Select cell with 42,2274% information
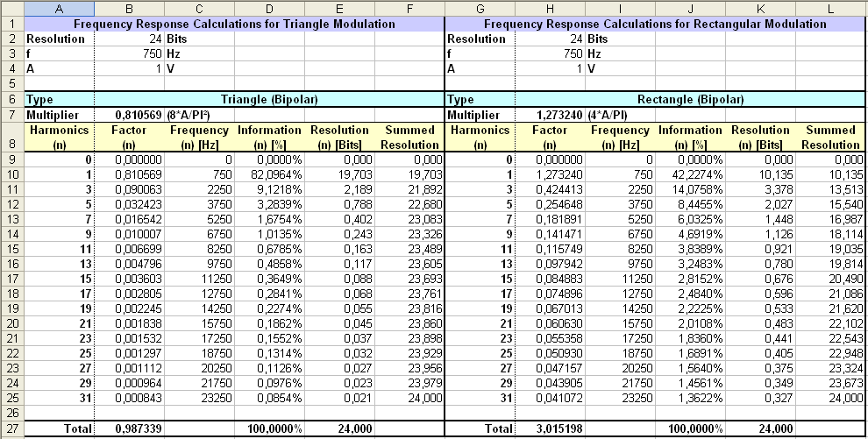 [690, 174]
